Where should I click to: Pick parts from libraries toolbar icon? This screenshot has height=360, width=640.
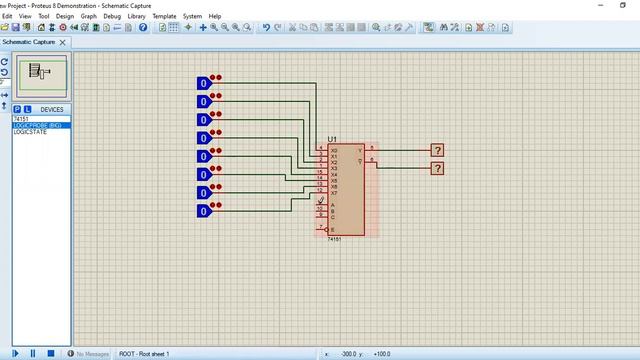coord(376,27)
